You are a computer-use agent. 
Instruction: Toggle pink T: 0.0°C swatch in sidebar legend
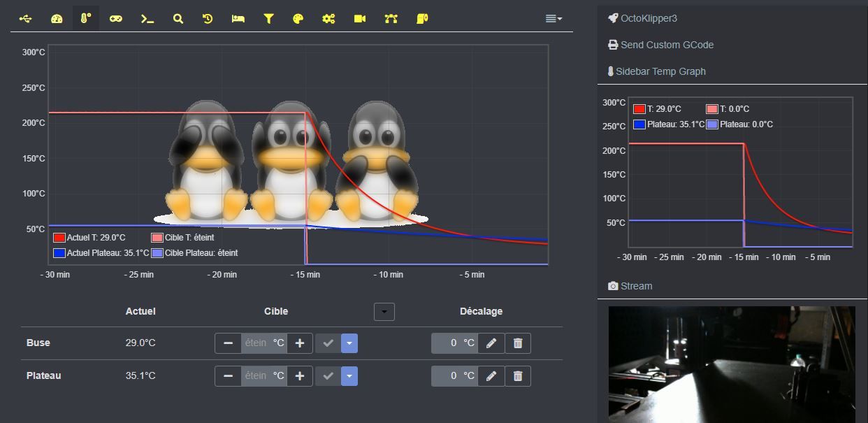tap(711, 109)
